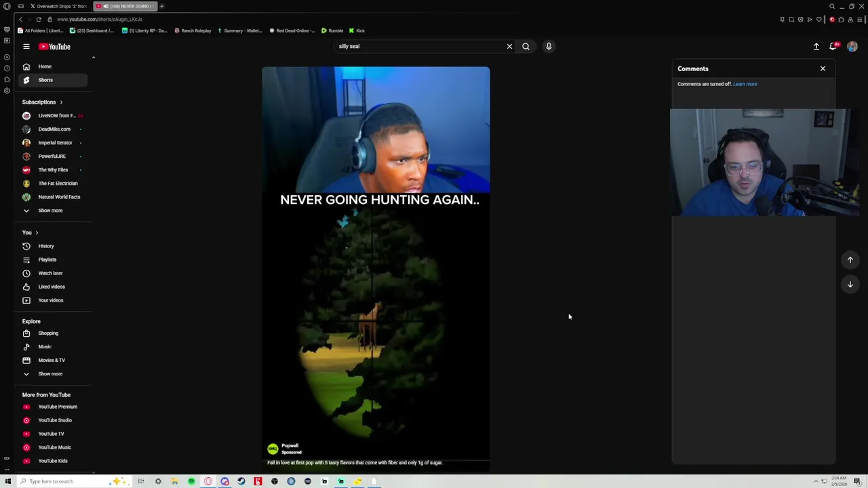Reload the page with the refresh icon

tap(39, 20)
